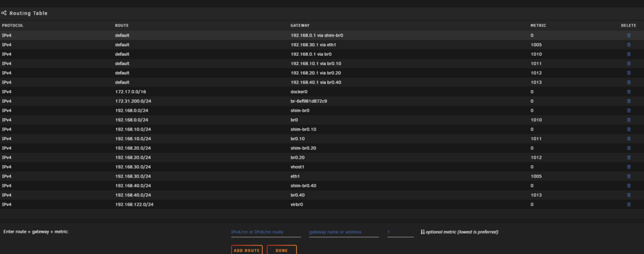Click the DELETE column header
The image size is (644, 254).
pyautogui.click(x=629, y=26)
